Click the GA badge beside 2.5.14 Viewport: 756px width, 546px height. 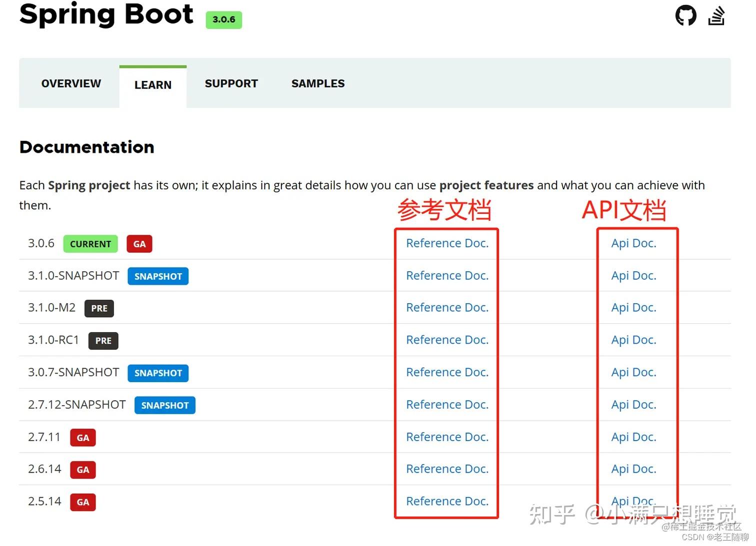tap(82, 502)
